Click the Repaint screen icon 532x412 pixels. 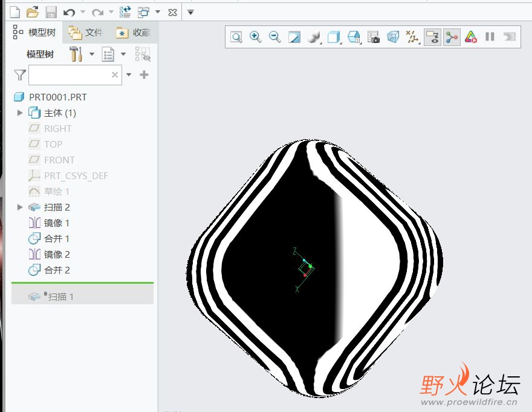point(294,37)
